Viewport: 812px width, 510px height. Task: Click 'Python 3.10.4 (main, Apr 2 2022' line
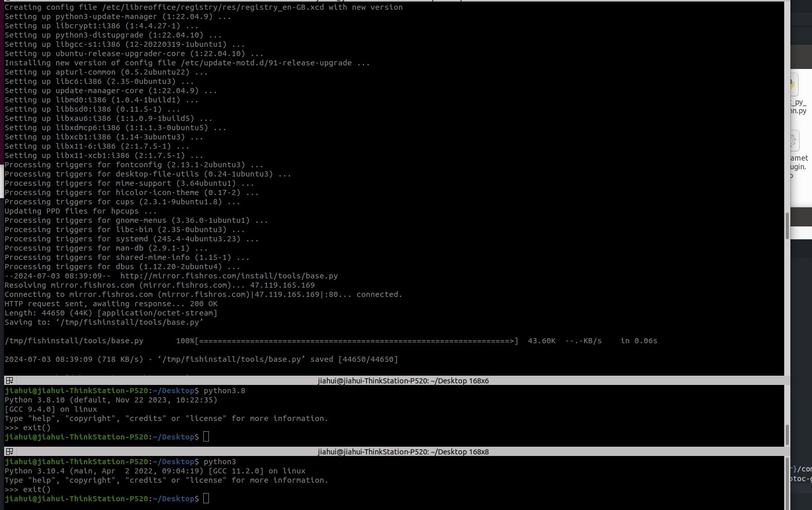point(155,471)
